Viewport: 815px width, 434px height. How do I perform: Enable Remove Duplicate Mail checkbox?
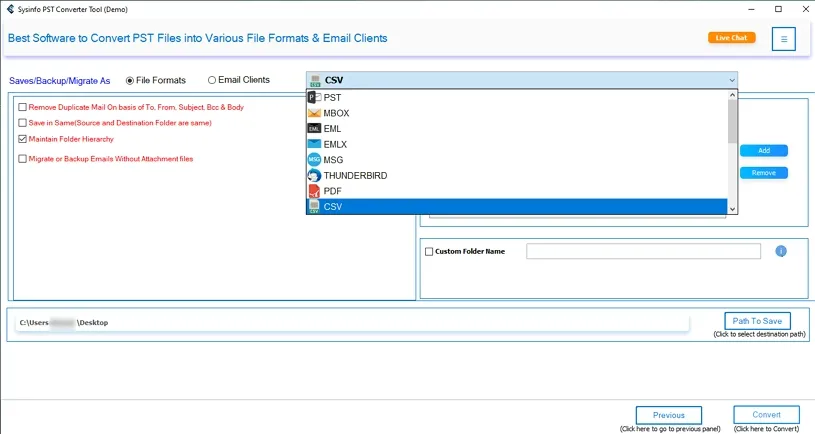pyautogui.click(x=23, y=107)
